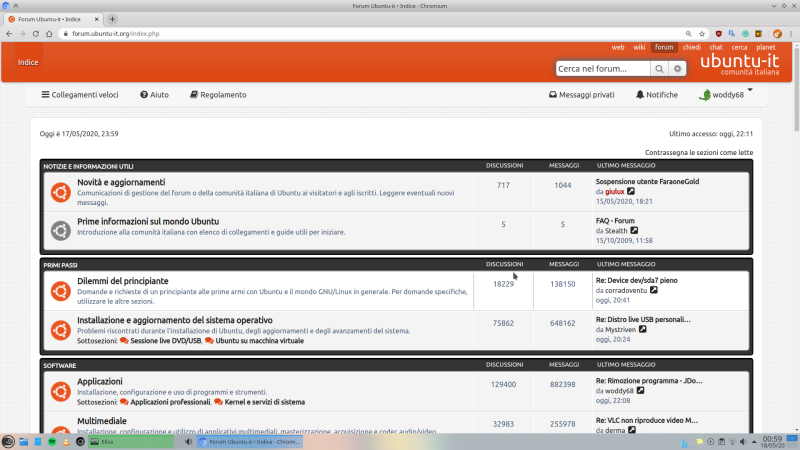Click the Installazione e aggiornamento forum status icon

61,330
